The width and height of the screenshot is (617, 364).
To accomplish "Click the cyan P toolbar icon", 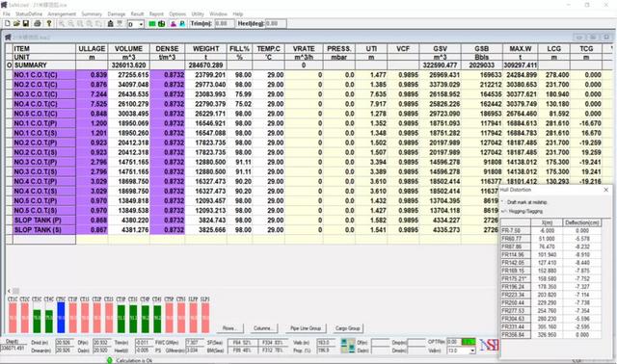I will coord(182,24).
